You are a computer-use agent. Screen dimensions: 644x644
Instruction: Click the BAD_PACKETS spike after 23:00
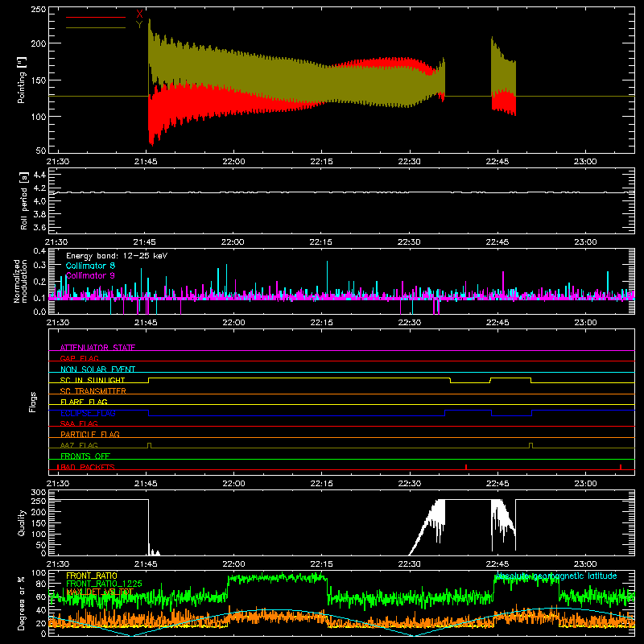tap(621, 467)
